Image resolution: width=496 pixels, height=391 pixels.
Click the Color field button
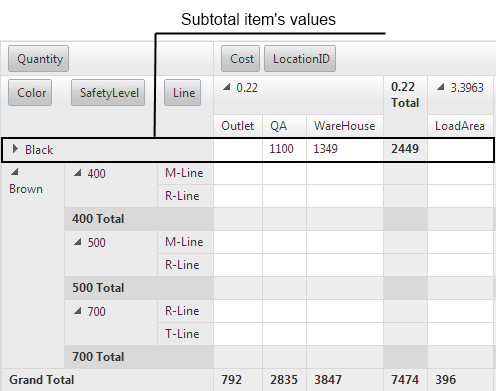coord(30,93)
